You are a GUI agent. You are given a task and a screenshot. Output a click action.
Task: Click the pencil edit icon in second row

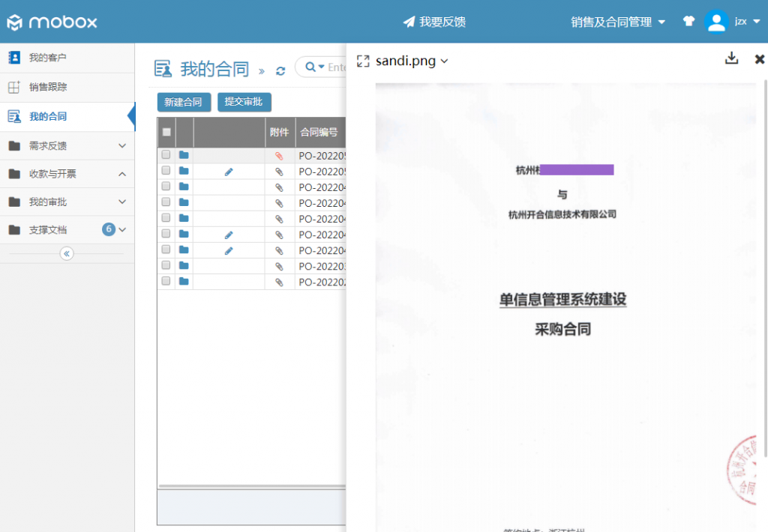[x=229, y=172]
